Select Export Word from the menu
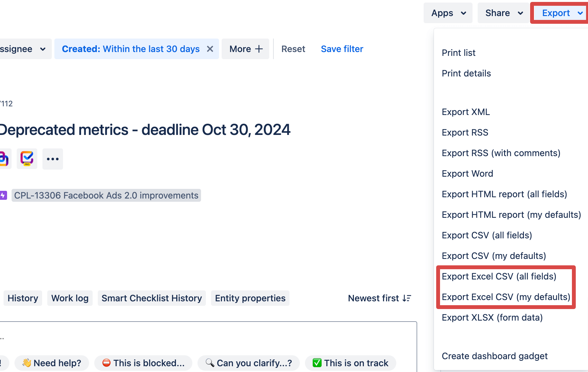Screen dimensions: 588x372 click(467, 173)
